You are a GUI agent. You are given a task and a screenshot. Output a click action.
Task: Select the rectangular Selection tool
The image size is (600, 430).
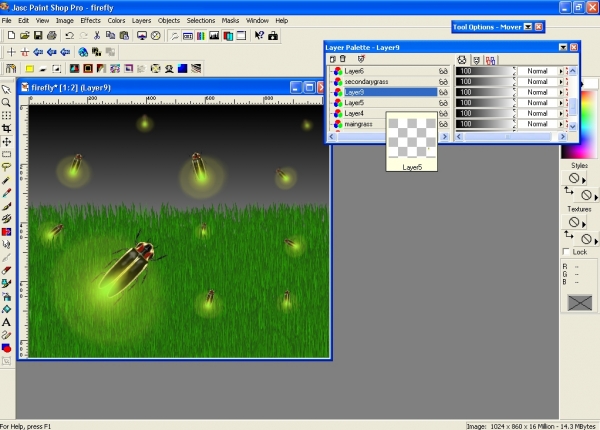(6, 155)
